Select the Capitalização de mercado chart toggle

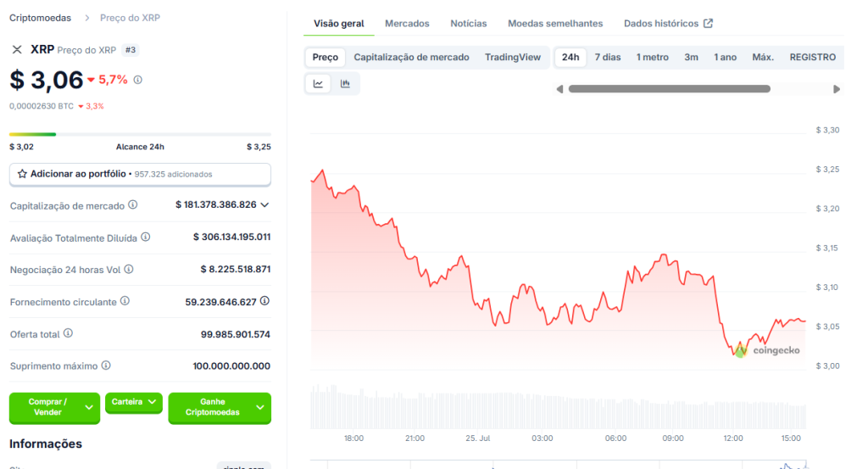pos(411,57)
